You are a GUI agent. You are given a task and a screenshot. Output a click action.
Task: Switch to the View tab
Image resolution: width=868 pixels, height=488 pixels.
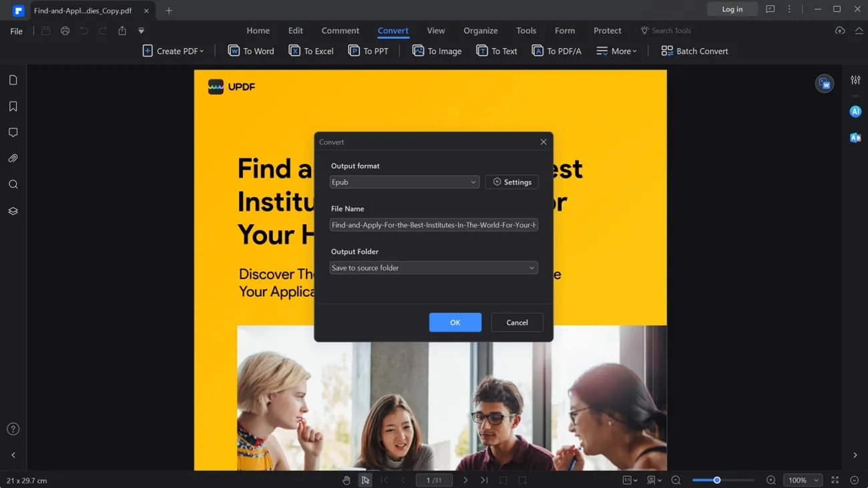click(435, 31)
